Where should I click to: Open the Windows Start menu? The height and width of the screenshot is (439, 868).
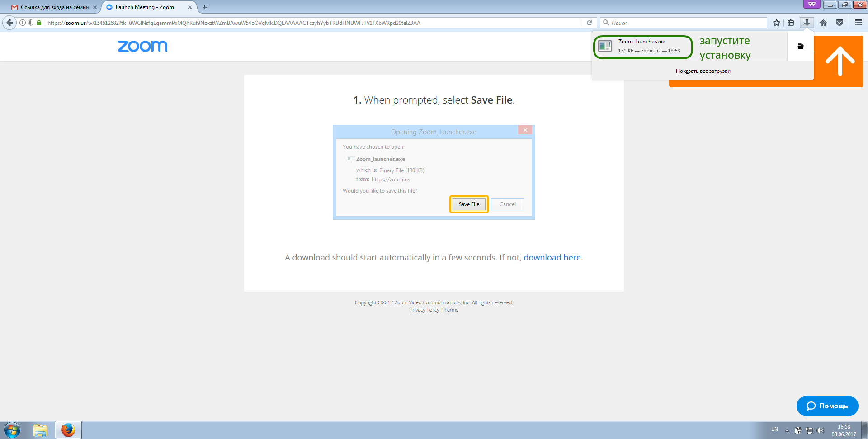pyautogui.click(x=12, y=430)
